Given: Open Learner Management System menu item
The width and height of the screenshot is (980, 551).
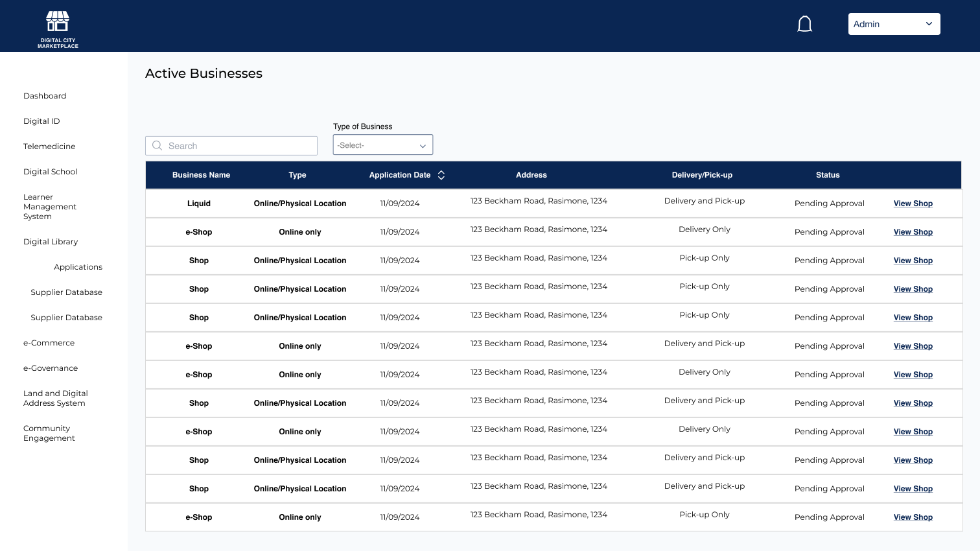Looking at the screenshot, I should (x=49, y=207).
